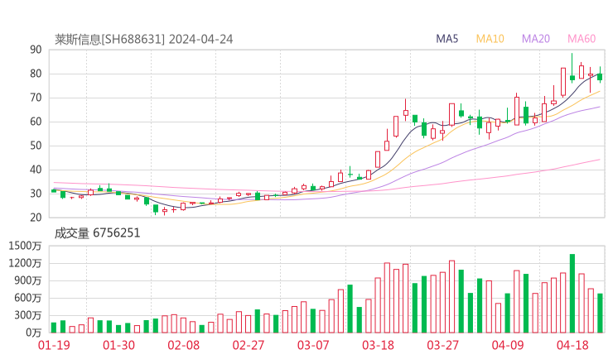613x364 pixels.
Task: Click the MA20 legend label
Action: [x=536, y=39]
